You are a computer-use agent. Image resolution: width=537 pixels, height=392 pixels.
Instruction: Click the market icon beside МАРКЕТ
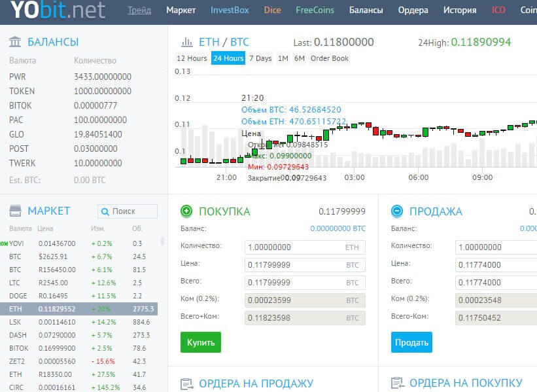tap(16, 211)
